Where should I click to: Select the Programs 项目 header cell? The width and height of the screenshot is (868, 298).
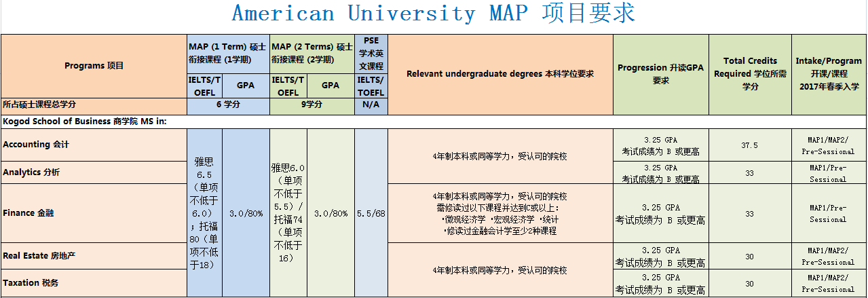[94, 66]
